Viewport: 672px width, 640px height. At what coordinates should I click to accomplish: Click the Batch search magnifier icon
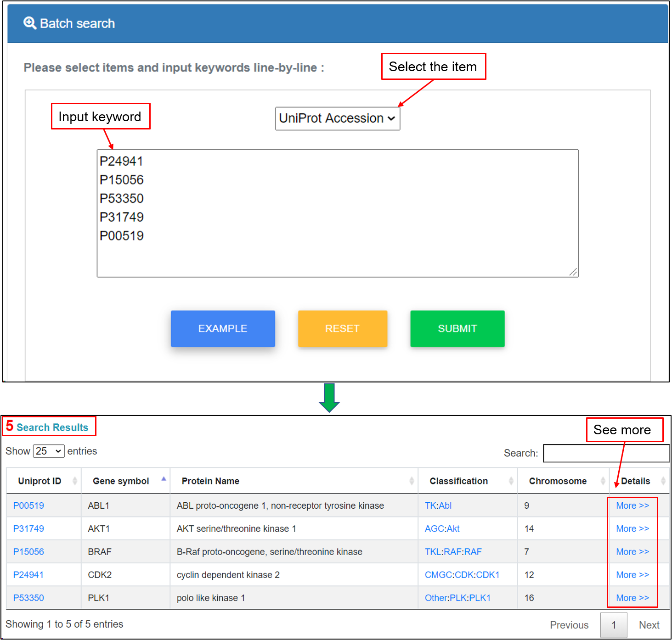(x=30, y=23)
